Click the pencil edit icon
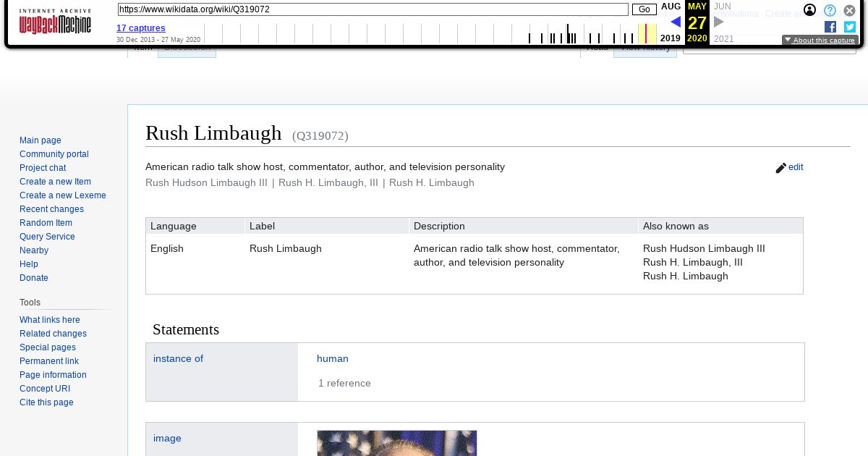The height and width of the screenshot is (456, 868). click(x=780, y=168)
